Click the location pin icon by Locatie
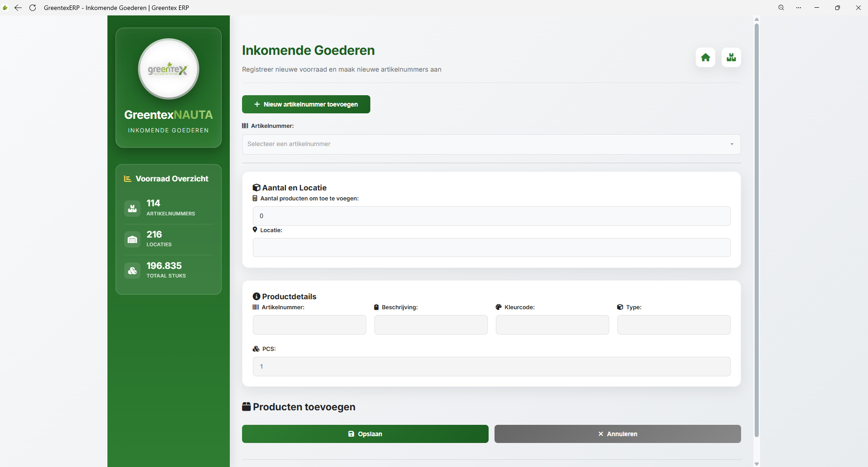Screen dimensions: 868x467 (x=255, y=230)
